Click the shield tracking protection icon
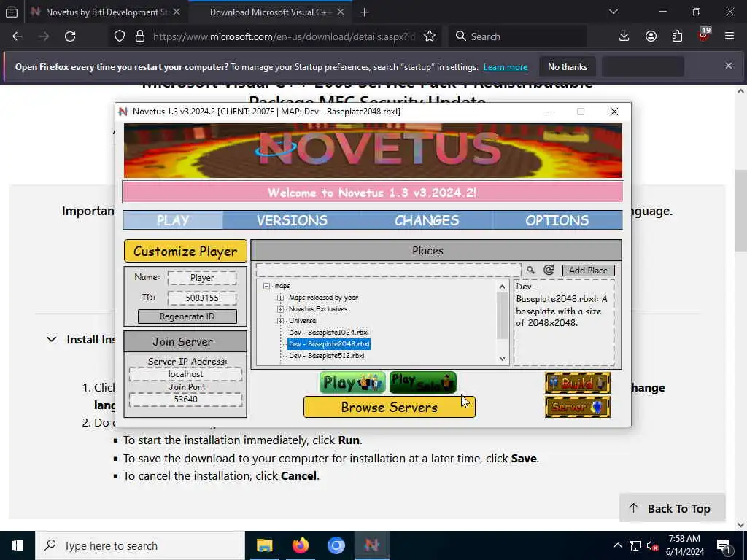 (x=120, y=36)
